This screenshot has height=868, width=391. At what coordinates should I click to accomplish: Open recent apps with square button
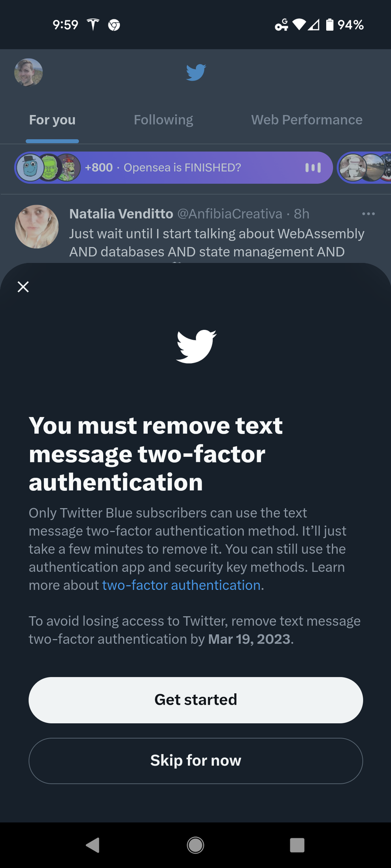click(297, 845)
